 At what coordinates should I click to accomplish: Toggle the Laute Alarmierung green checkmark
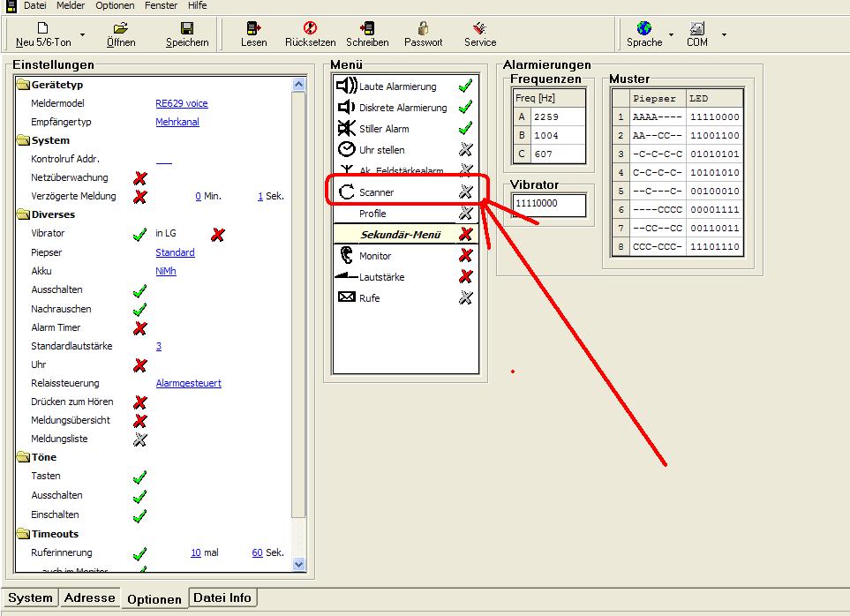pos(465,86)
